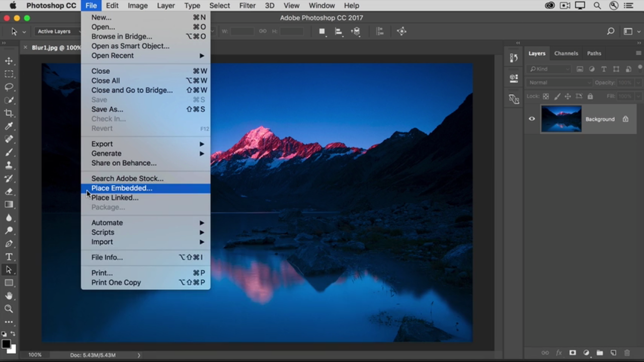Create a new group with folder icon

600,353
